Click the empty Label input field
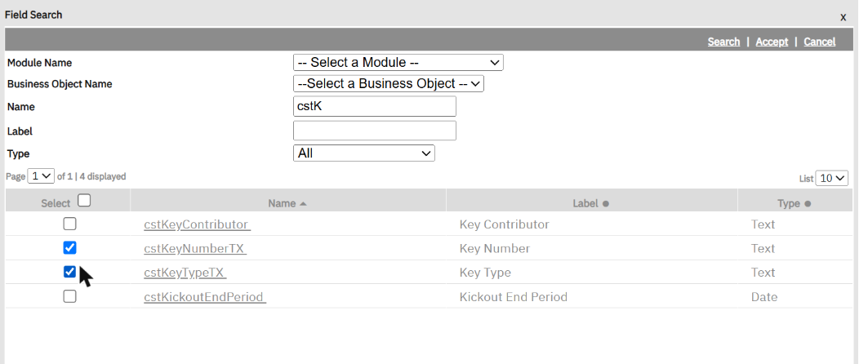Image resolution: width=868 pixels, height=364 pixels. [375, 131]
